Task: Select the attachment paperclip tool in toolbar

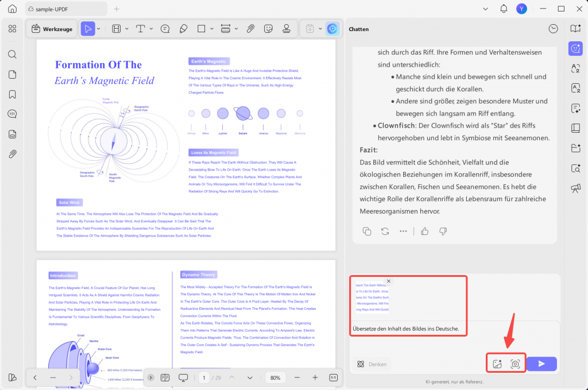Action: (250, 29)
